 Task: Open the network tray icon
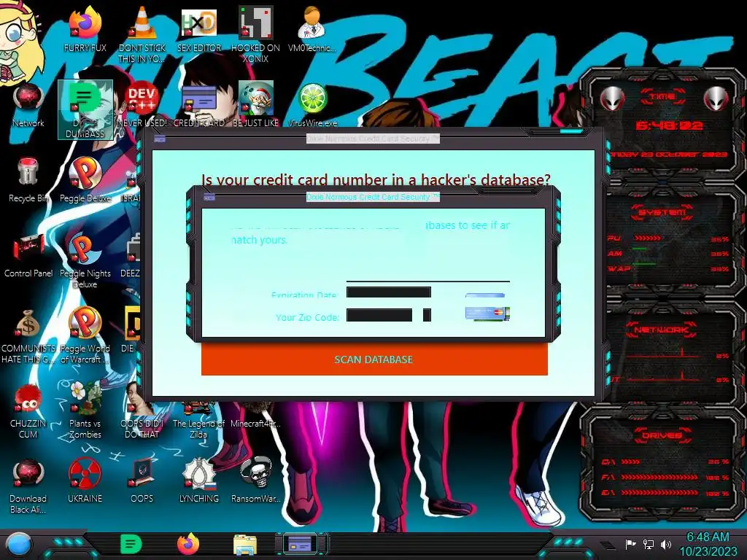pos(649,544)
